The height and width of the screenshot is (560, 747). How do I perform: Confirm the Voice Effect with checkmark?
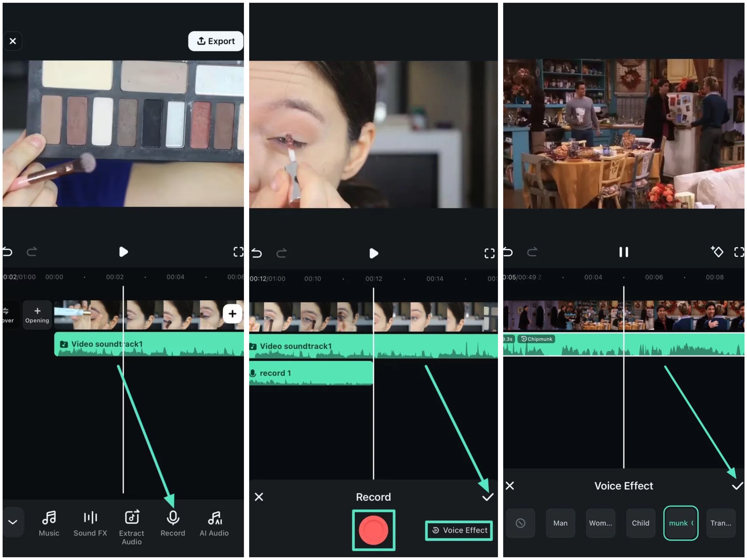[x=738, y=486]
